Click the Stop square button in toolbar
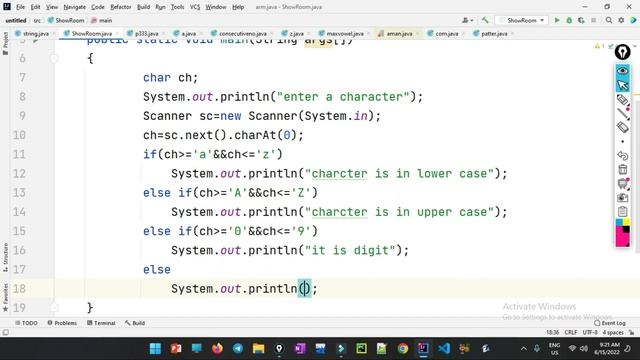 click(593, 20)
